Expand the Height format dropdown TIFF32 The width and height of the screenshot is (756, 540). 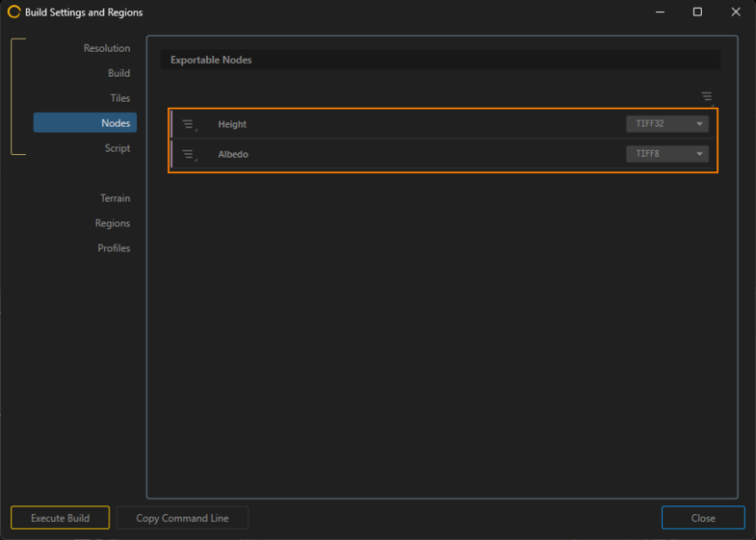pyautogui.click(x=667, y=124)
